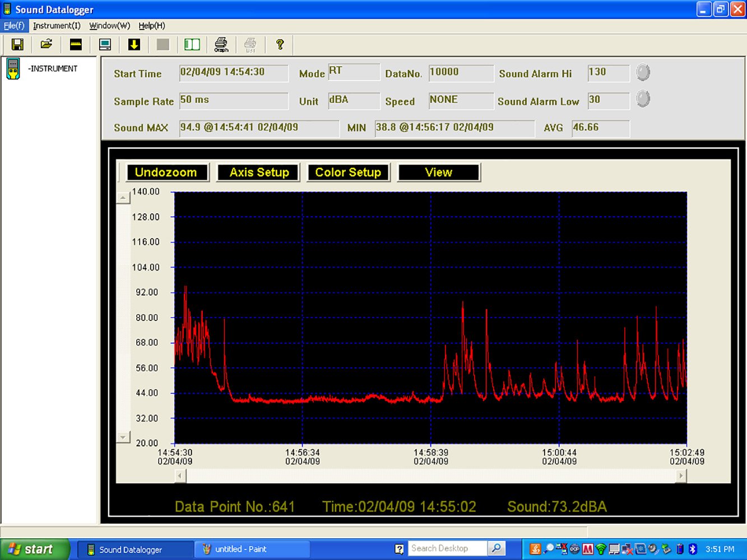This screenshot has height=560, width=747.
Task: Open help with the question mark icon
Action: click(x=280, y=45)
